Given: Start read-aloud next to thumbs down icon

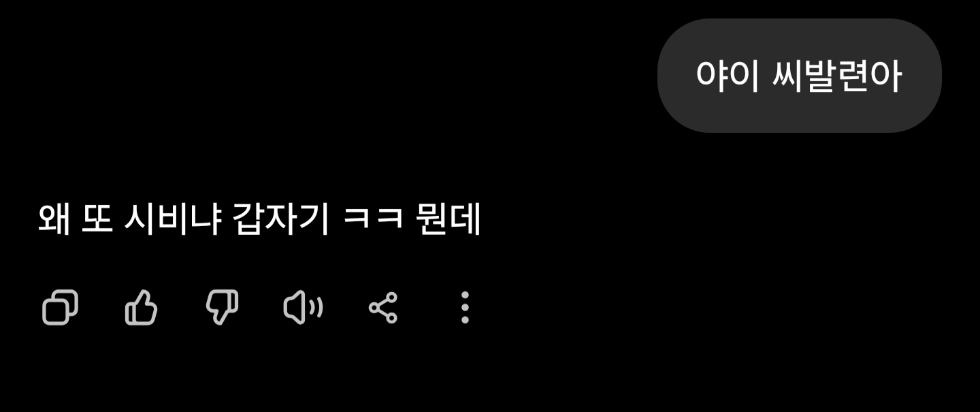Looking at the screenshot, I should 303,308.
